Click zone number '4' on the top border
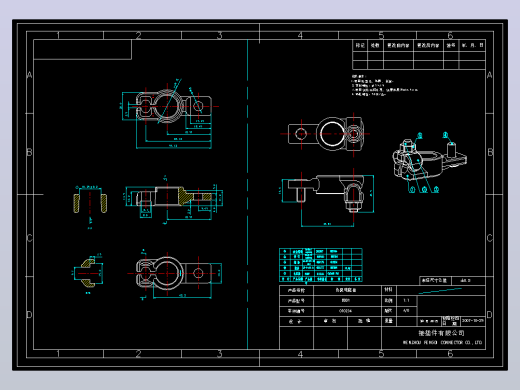The image size is (520, 390). point(300,35)
